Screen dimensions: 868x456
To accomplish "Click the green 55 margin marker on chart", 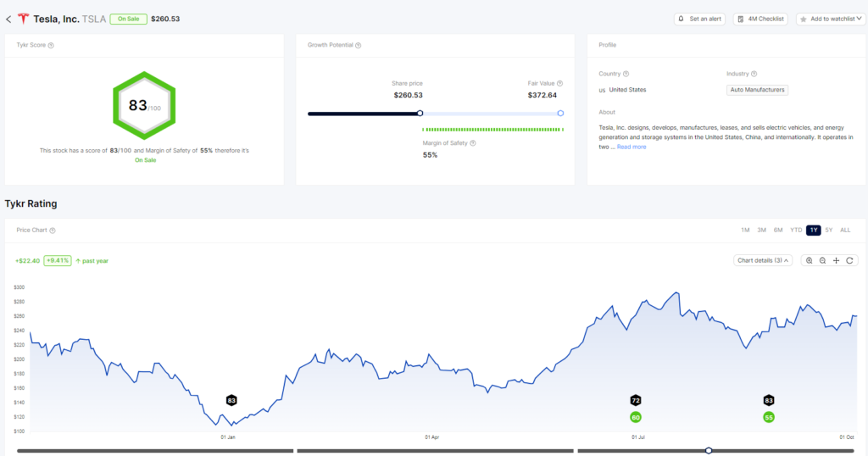I will (x=769, y=417).
